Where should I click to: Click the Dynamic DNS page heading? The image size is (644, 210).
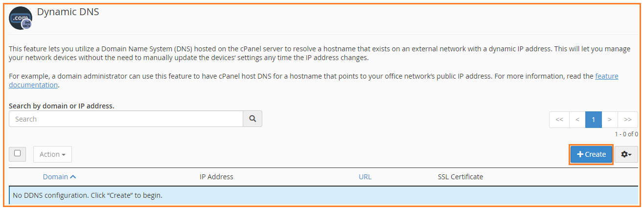pyautogui.click(x=68, y=12)
